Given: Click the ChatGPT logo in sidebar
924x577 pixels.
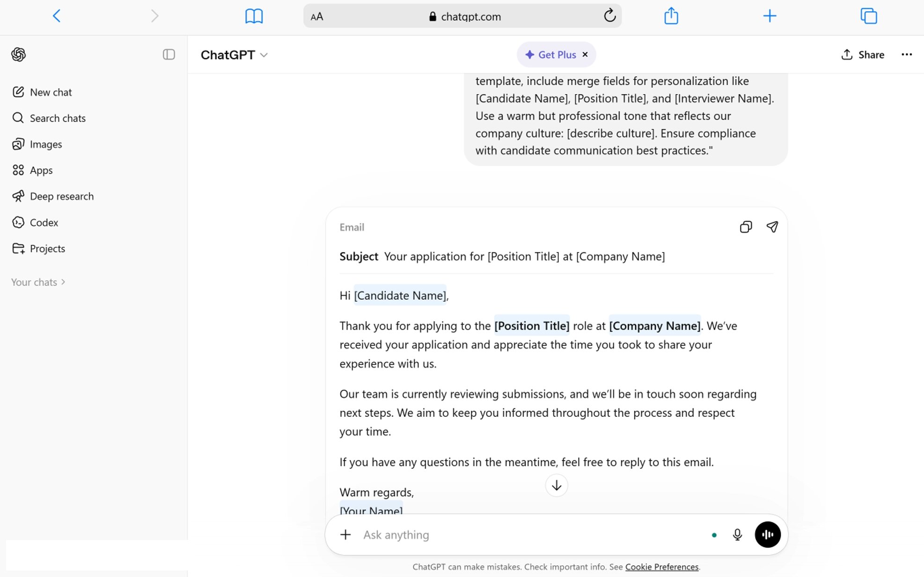Looking at the screenshot, I should 18,54.
